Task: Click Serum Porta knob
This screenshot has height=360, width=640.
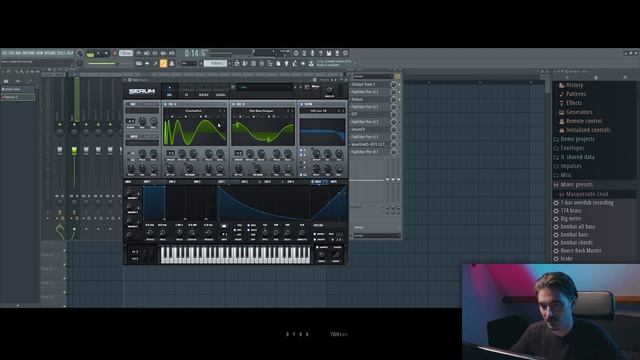Action: pyautogui.click(x=321, y=255)
